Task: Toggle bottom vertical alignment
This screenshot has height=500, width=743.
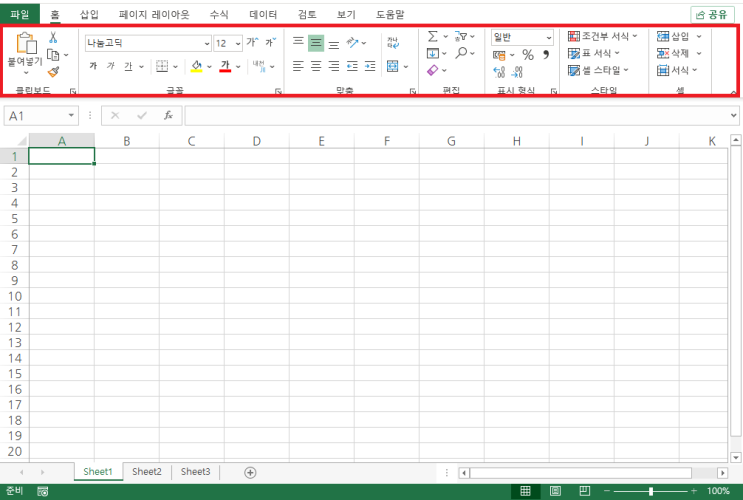Action: (334, 44)
